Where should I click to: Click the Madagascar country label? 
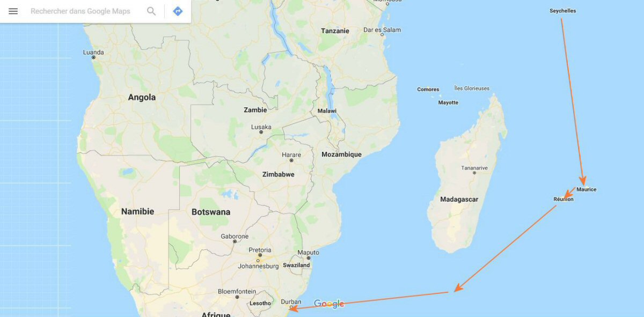click(x=459, y=200)
